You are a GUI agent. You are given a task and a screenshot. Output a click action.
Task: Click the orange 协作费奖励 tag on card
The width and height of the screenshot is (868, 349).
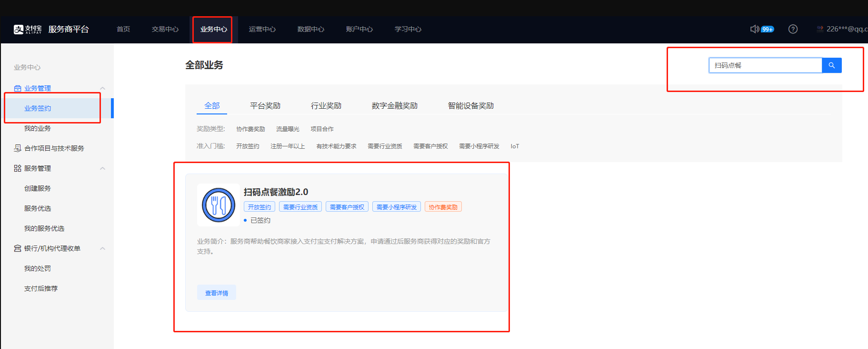(x=443, y=207)
